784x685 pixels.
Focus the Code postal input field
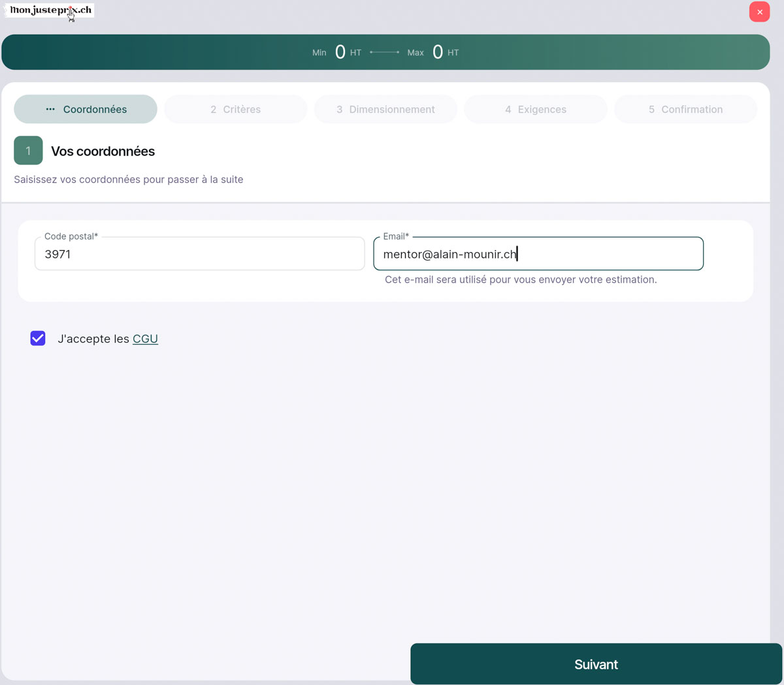(199, 254)
